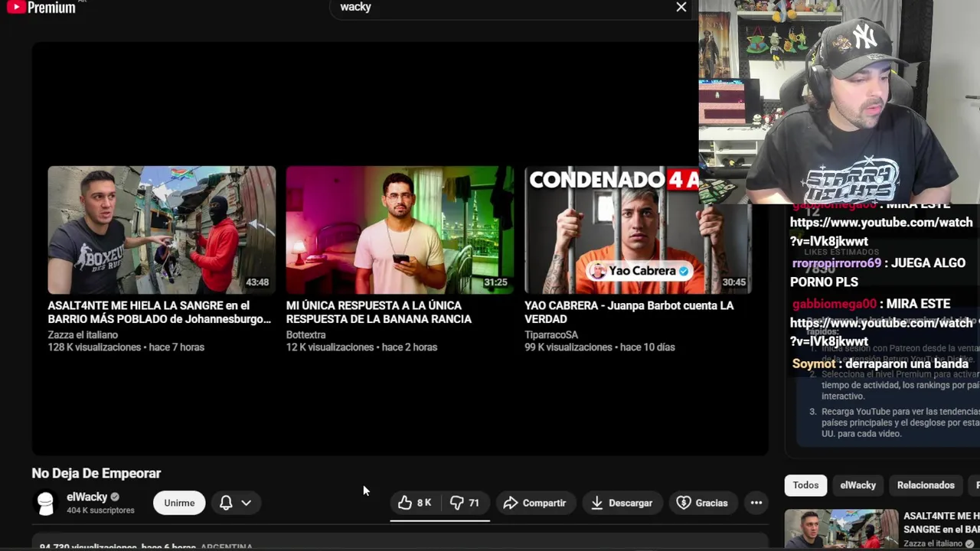The height and width of the screenshot is (551, 980).
Task: Click '12 K visualizaciones • hace 2 horas' text
Action: pos(361,347)
